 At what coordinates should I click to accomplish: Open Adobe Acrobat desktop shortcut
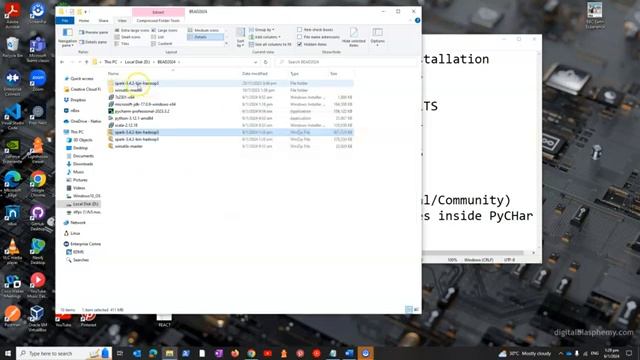tap(12, 15)
